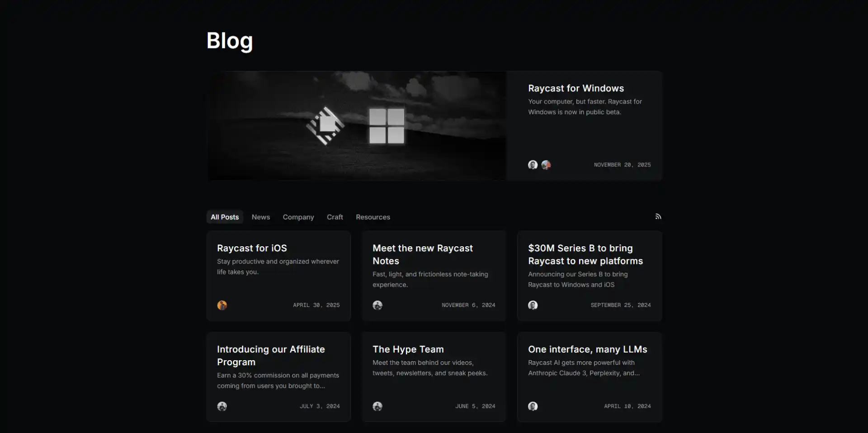
Task: Open the RSS feed icon
Action: [x=658, y=216]
